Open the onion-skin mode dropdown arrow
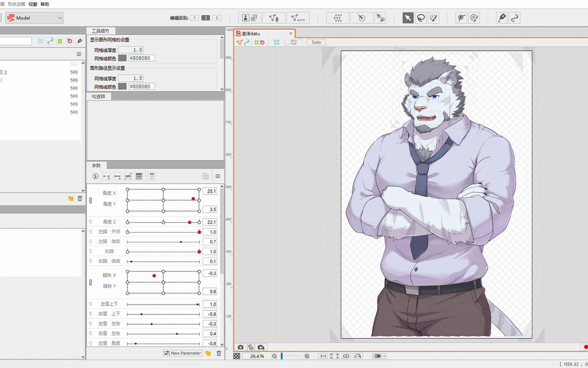Viewport: 588px width, 368px height. (x=384, y=356)
